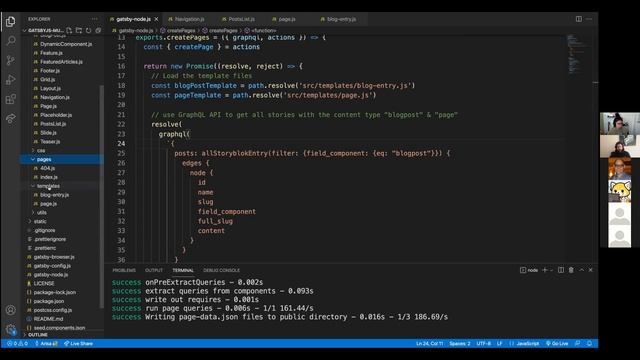This screenshot has height=360, width=640.
Task: Open the PROBLEMS panel tab
Action: (x=124, y=270)
